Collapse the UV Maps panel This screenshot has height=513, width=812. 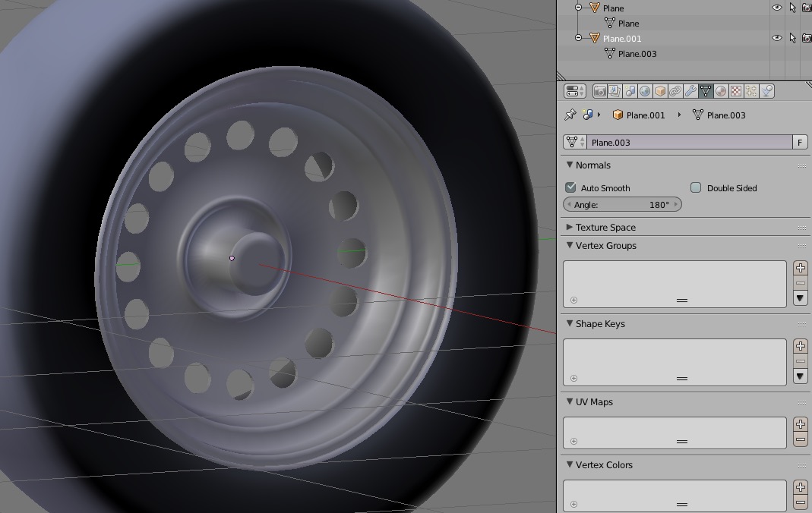tap(570, 401)
